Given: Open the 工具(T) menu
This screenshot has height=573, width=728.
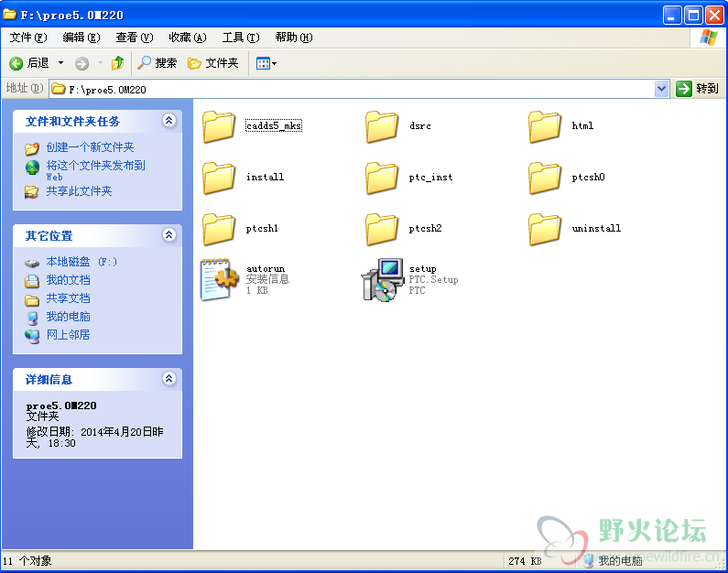Looking at the screenshot, I should click(241, 38).
